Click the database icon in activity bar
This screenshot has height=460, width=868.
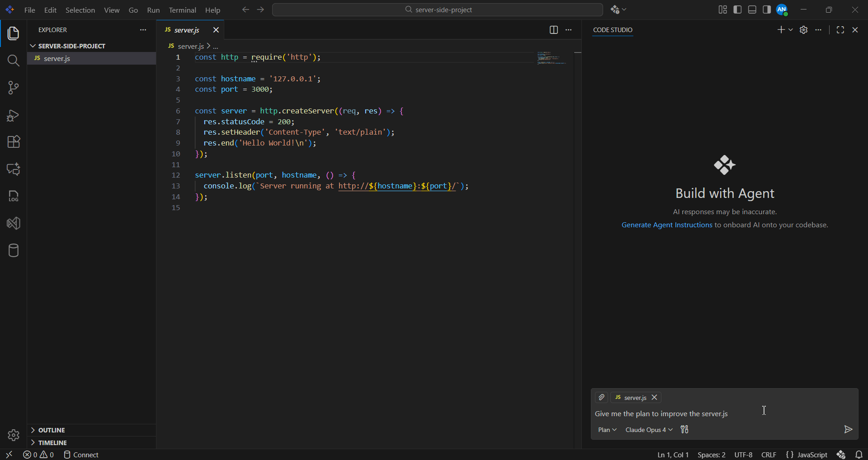(14, 250)
